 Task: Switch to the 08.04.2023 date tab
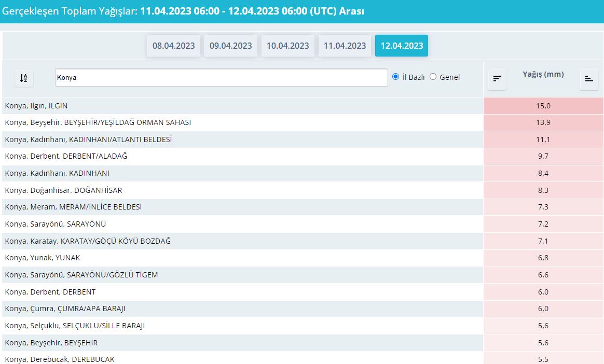(x=174, y=46)
